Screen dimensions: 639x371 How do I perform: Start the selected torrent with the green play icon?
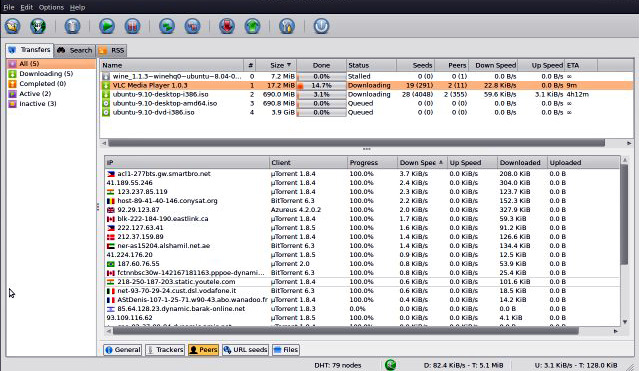(x=107, y=26)
